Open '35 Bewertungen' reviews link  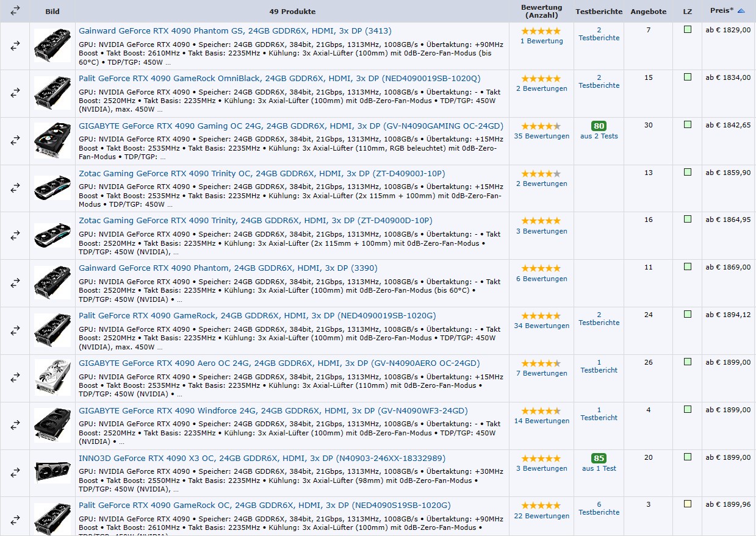pyautogui.click(x=542, y=136)
